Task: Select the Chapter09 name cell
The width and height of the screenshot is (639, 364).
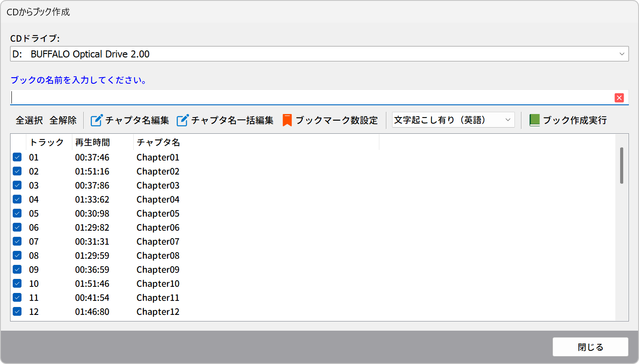Action: (x=158, y=269)
